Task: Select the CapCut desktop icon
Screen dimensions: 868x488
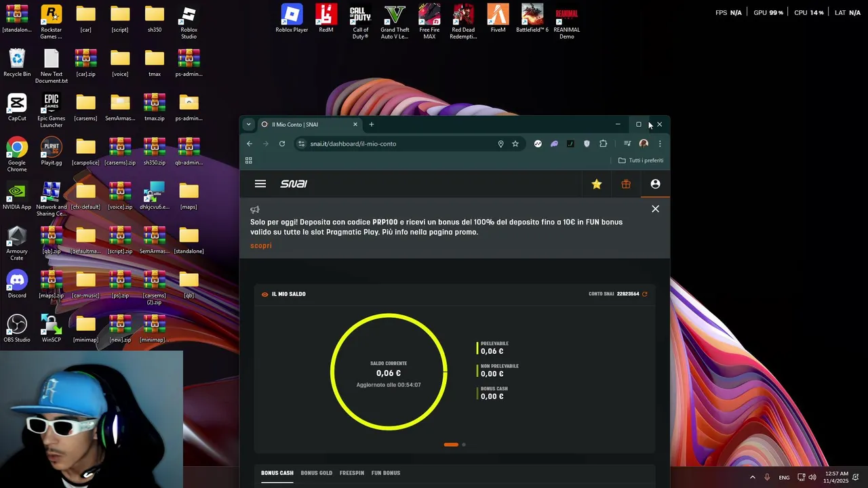Action: coord(17,107)
